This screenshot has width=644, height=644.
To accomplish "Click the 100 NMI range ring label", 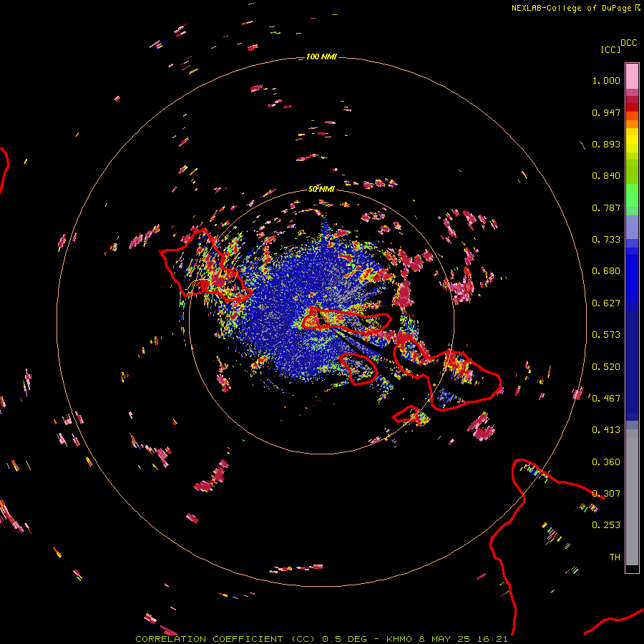I will (321, 57).
